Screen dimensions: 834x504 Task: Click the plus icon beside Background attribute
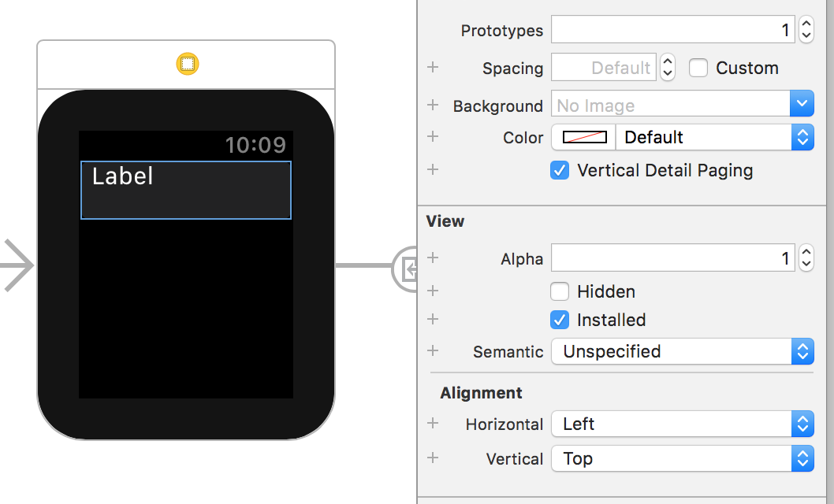[432, 103]
